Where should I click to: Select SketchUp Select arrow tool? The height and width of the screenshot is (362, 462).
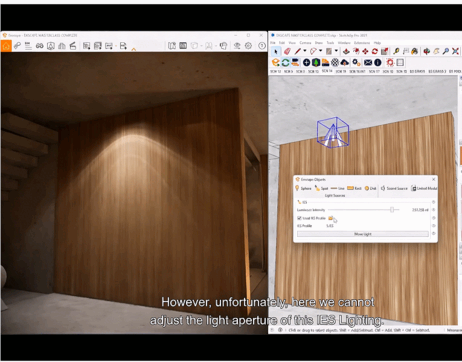click(x=276, y=51)
